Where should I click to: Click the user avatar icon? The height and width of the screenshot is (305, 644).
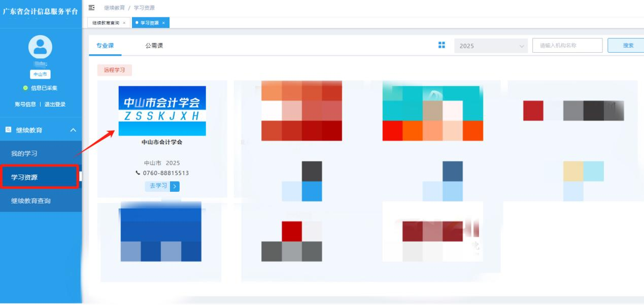tap(40, 47)
